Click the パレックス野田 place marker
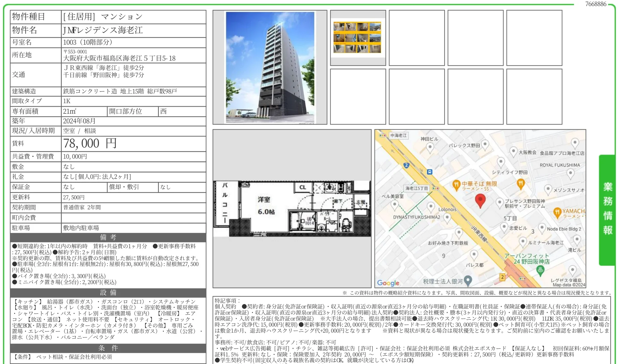Screen dimensions: 620x364 tap(485, 144)
